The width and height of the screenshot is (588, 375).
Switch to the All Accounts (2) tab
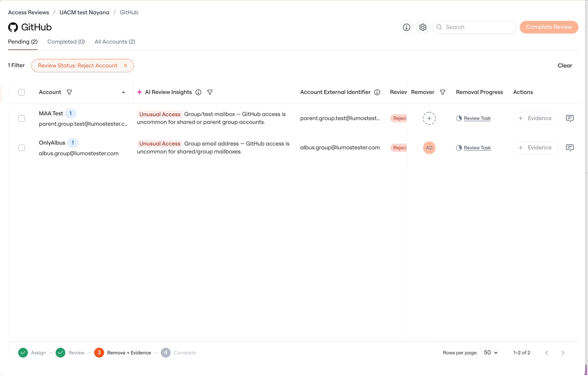pyautogui.click(x=115, y=42)
